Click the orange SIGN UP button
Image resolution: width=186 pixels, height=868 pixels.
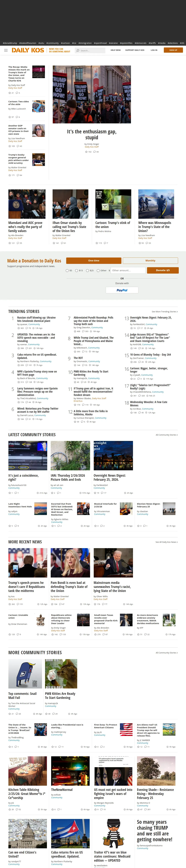pyautogui.click(x=173, y=50)
